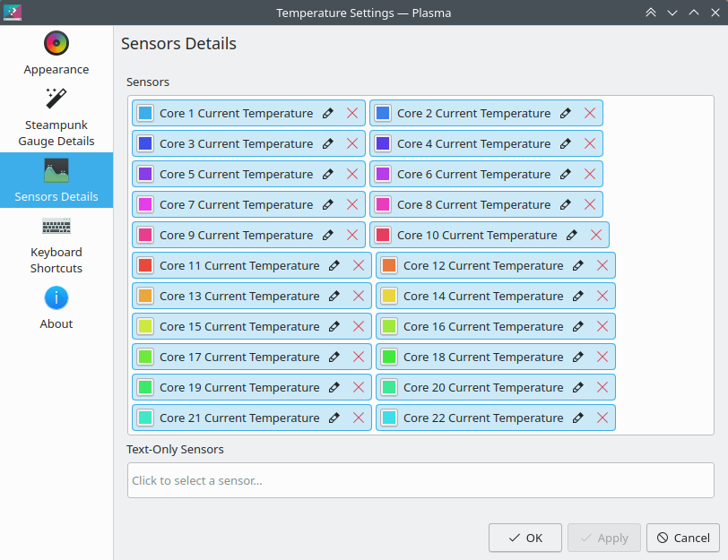
Task: Go to the About page
Action: coord(56,308)
